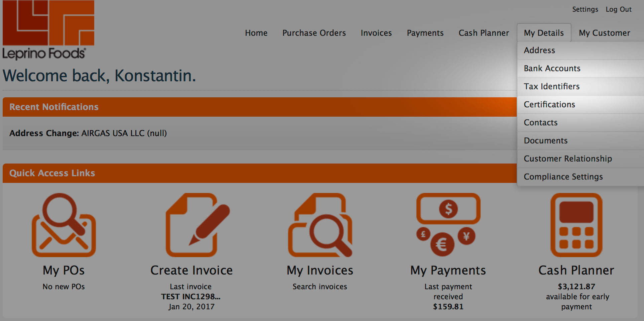Select Bank Accounts in the dropdown
The width and height of the screenshot is (644, 321).
[581, 69]
